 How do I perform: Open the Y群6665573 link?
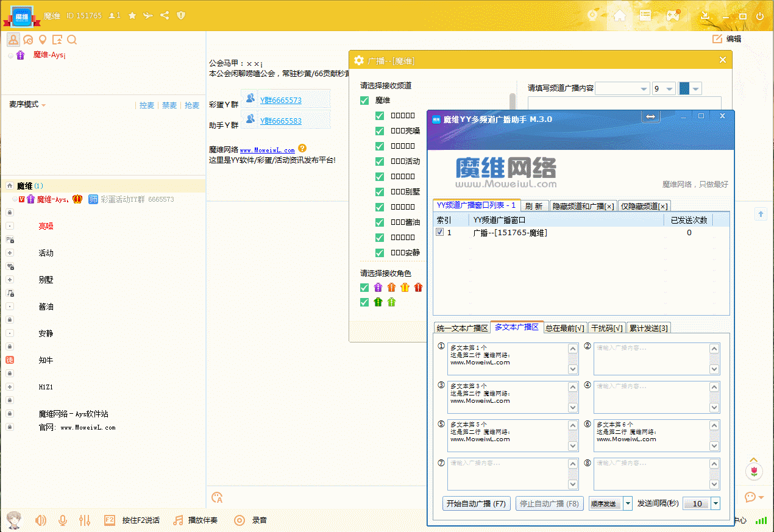click(x=281, y=101)
